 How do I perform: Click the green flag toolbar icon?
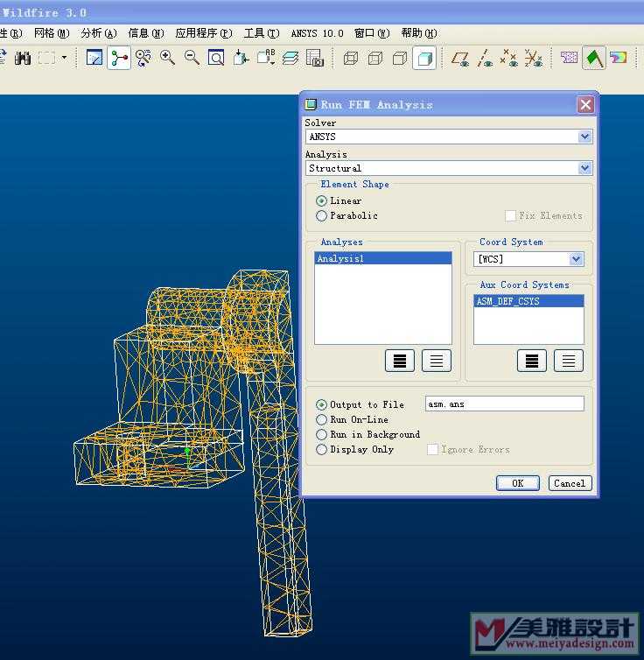click(594, 58)
